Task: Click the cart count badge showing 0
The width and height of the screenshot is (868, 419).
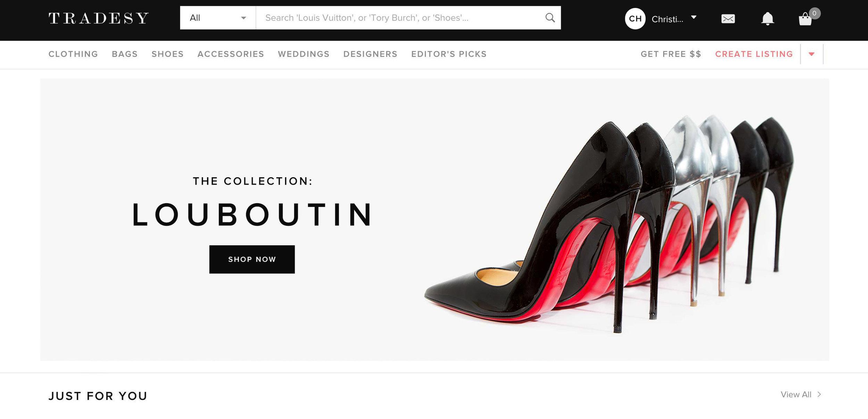Action: click(x=814, y=14)
